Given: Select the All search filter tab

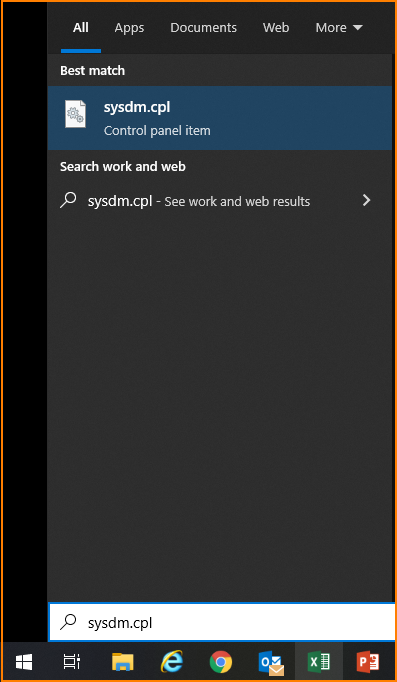Looking at the screenshot, I should 81,28.
